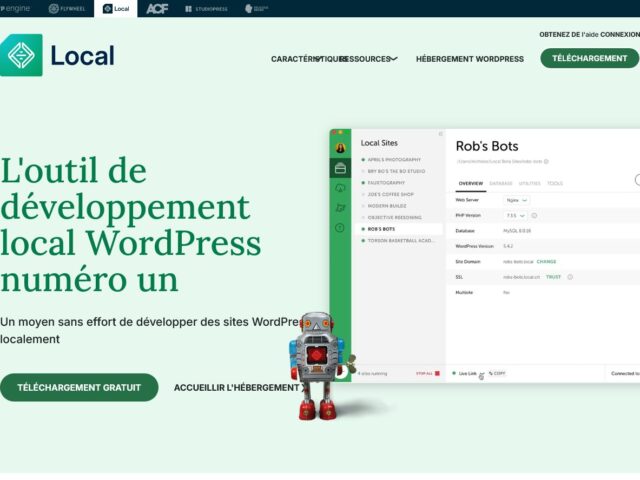Click the info icon beside PHP Version

534,216
